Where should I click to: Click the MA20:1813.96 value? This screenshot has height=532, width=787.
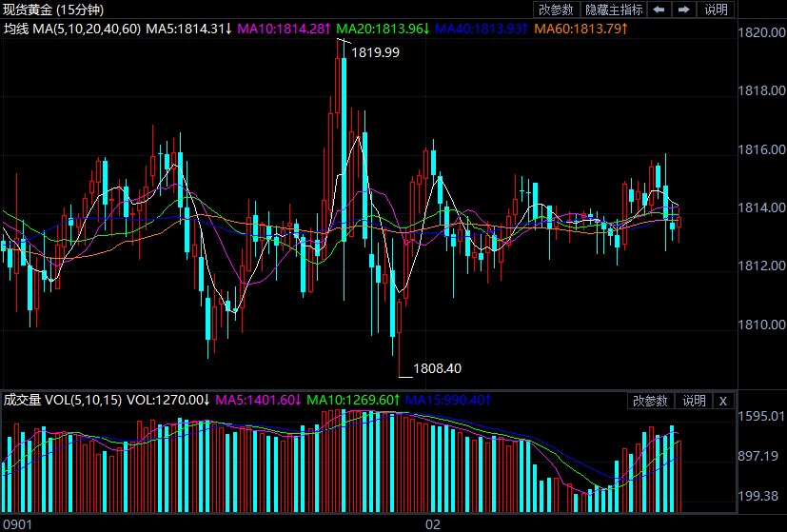pyautogui.click(x=383, y=30)
